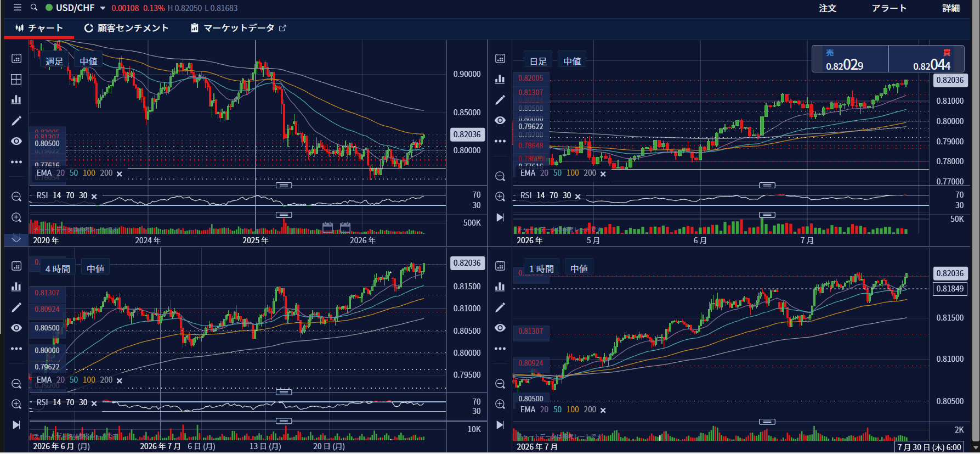Jump to latest bar on daily chart
The image size is (980, 454).
tap(500, 217)
